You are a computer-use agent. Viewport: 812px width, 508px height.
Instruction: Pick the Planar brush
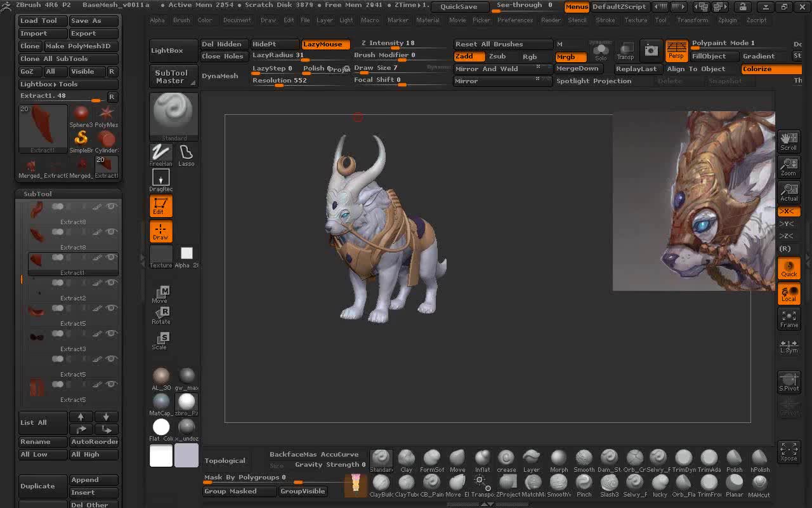734,486
